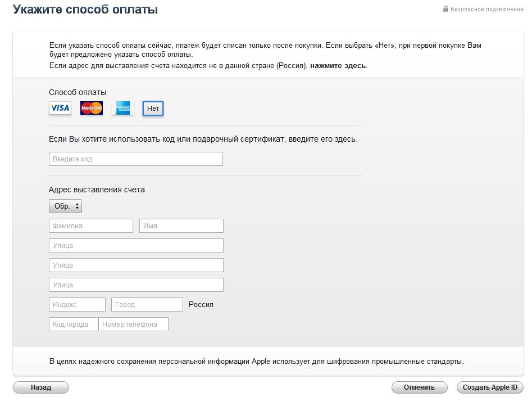The height and width of the screenshot is (406, 532).
Task: Open the "Обр." salutation dropdown
Action: 65,206
